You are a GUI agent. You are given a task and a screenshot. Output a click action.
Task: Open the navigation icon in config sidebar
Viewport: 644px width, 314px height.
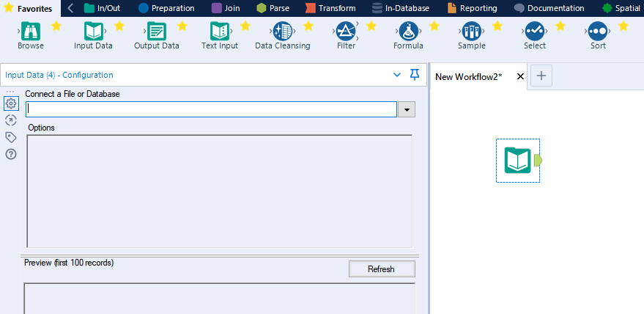11,120
